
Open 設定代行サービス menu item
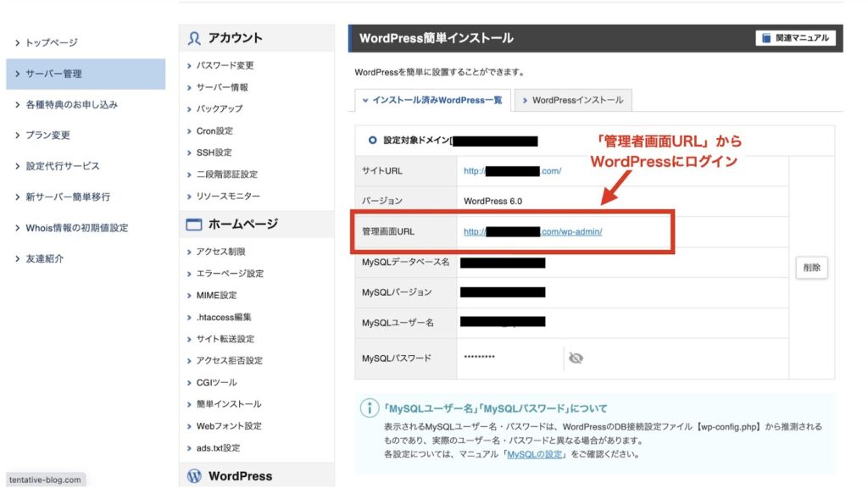(63, 166)
